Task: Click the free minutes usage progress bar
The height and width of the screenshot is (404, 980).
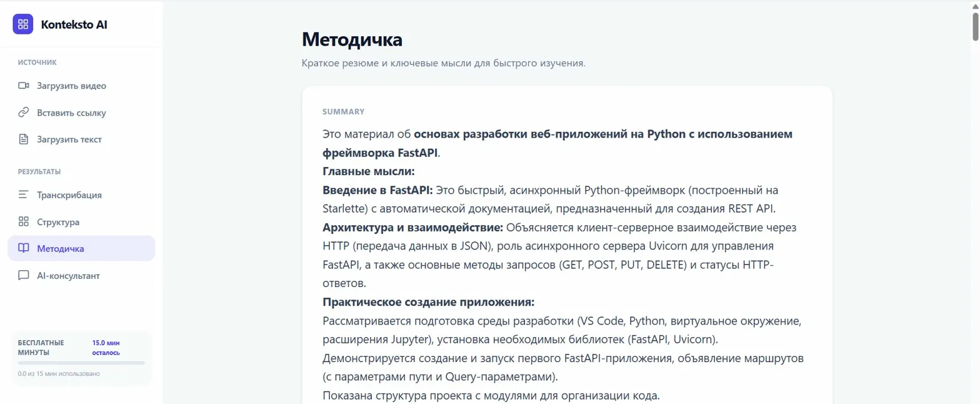Action: (81, 363)
